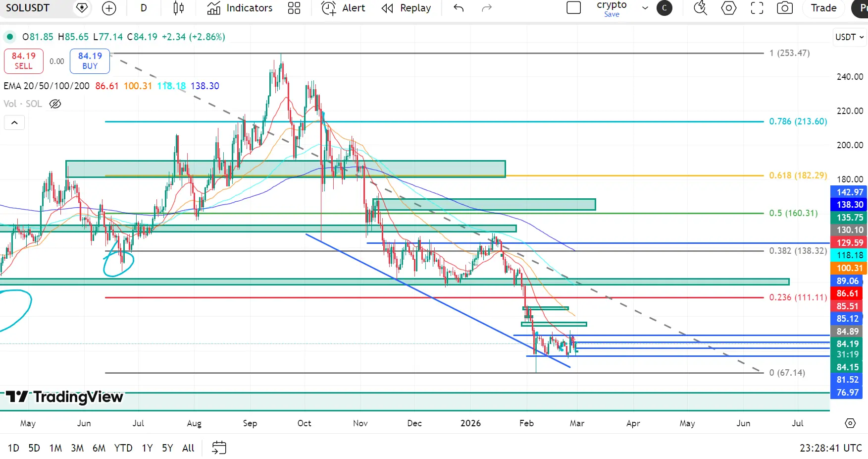868x459 pixels.
Task: Undo the last chart action
Action: pos(459,8)
